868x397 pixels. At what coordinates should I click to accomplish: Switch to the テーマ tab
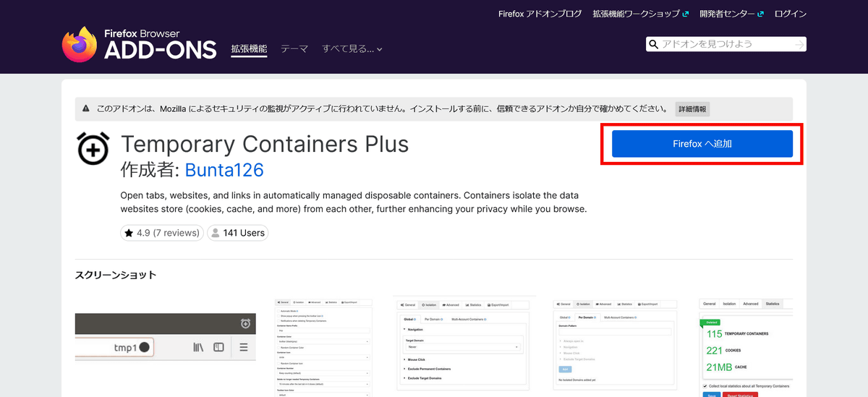tap(294, 49)
